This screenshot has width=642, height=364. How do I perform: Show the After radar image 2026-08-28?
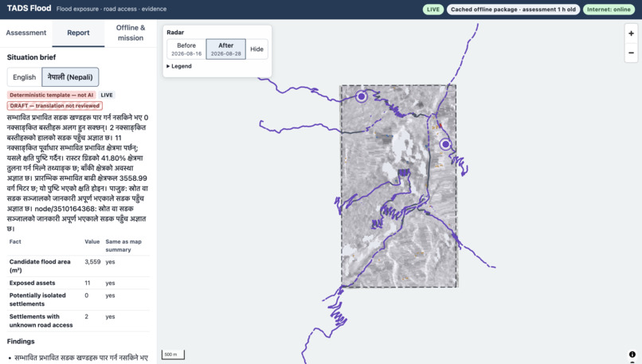pyautogui.click(x=226, y=49)
